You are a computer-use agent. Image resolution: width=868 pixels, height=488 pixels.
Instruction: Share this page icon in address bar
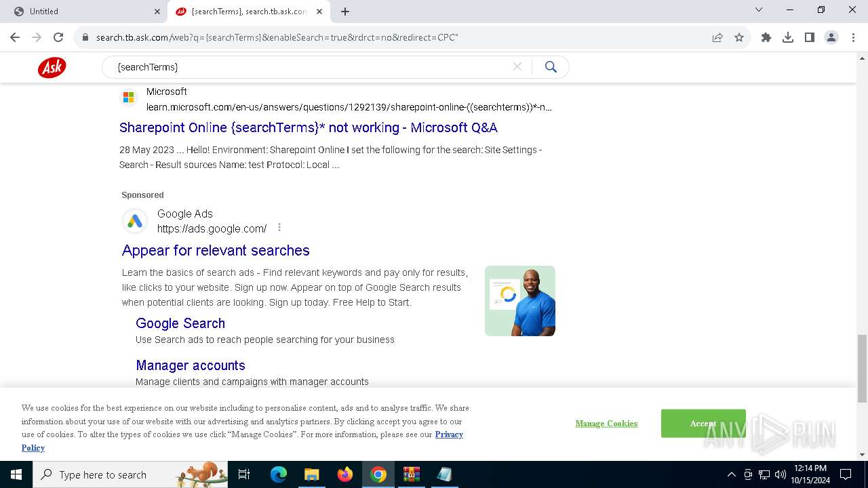click(717, 37)
